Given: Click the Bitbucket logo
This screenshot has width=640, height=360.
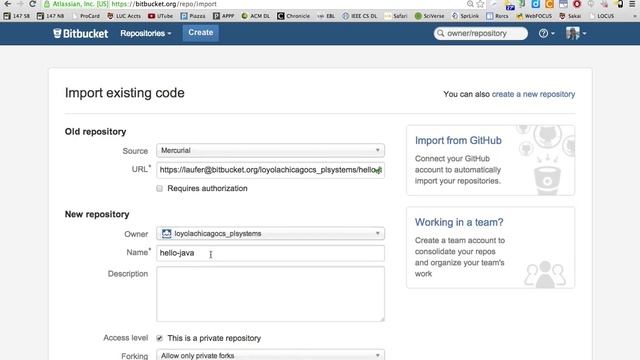Looking at the screenshot, I should coord(80,33).
